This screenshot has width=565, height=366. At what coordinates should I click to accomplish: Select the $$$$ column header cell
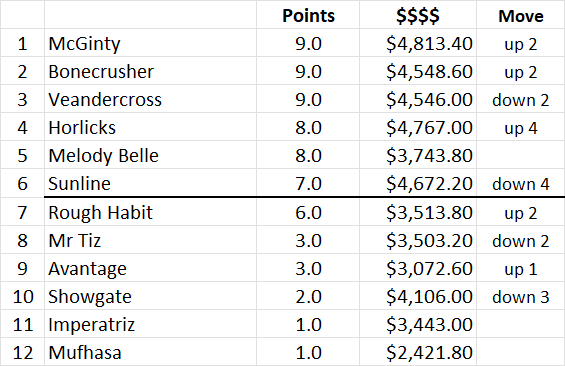point(418,15)
